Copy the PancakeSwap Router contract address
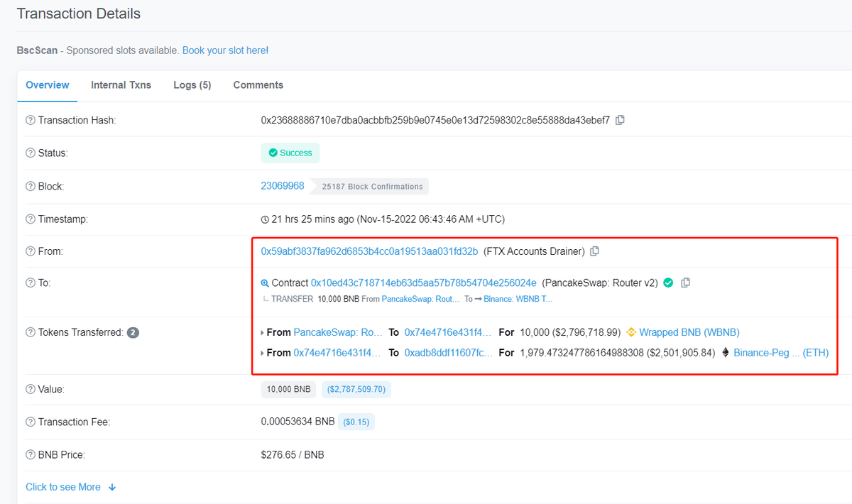This screenshot has width=852, height=504. coord(685,283)
